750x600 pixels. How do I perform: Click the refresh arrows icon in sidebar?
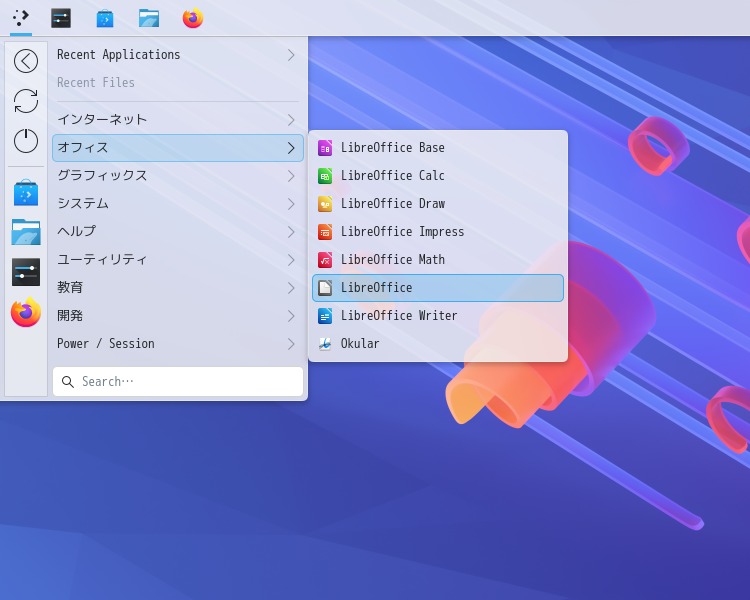(26, 101)
